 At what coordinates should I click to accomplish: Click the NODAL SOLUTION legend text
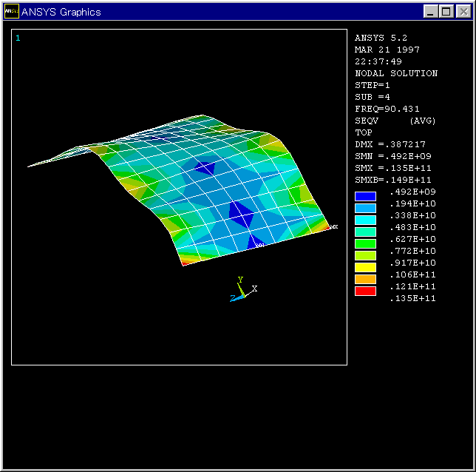pyautogui.click(x=396, y=73)
